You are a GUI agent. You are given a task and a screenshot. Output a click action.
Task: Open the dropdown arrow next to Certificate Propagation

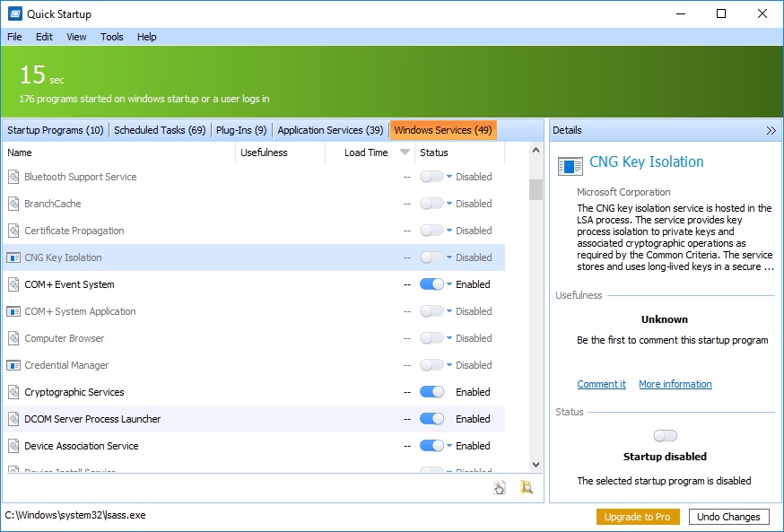450,231
